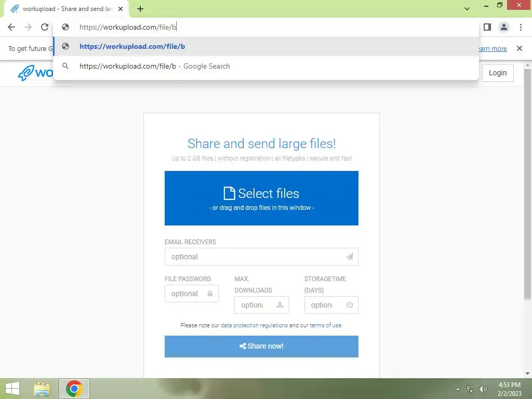Click inside the address bar text
The image size is (532, 399).
[x=128, y=27]
